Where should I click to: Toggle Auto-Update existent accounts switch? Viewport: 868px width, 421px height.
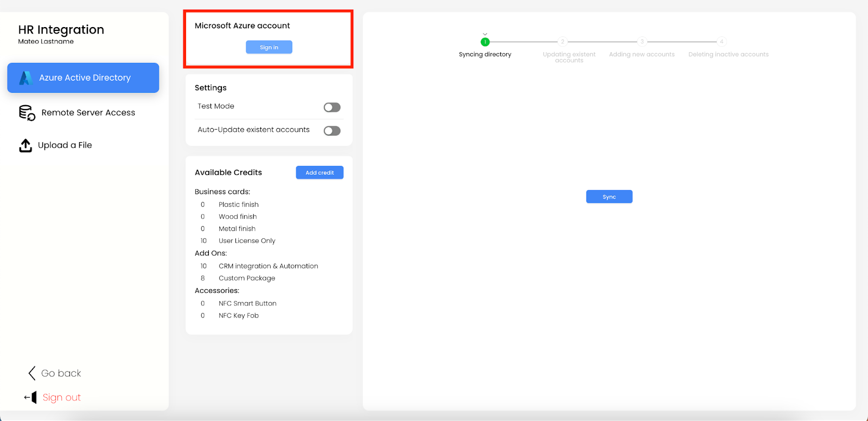332,131
